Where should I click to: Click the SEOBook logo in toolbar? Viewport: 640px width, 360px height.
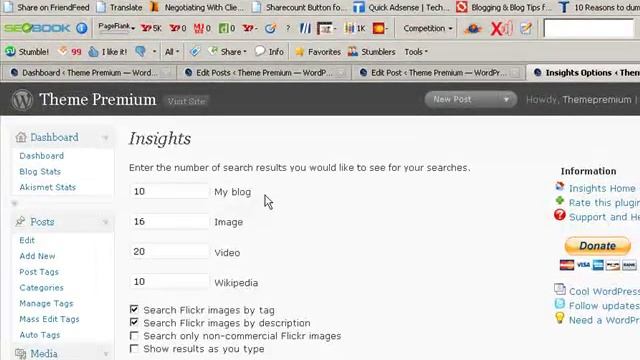37,28
